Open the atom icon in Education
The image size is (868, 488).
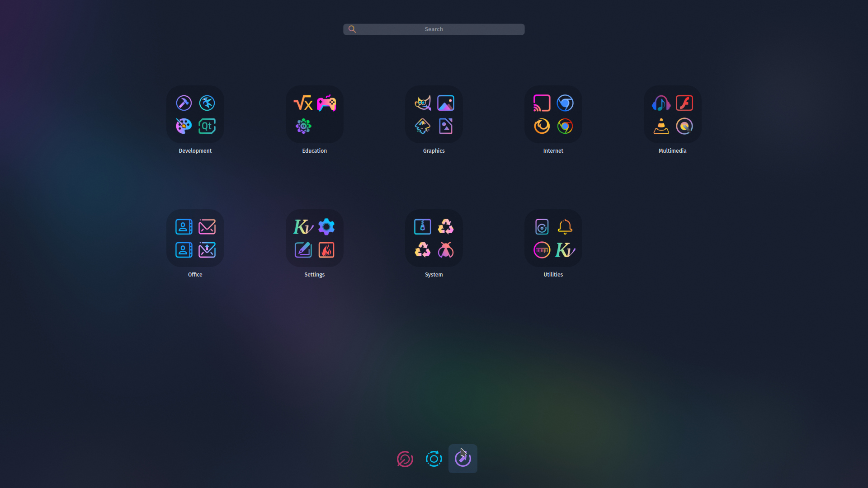303,126
